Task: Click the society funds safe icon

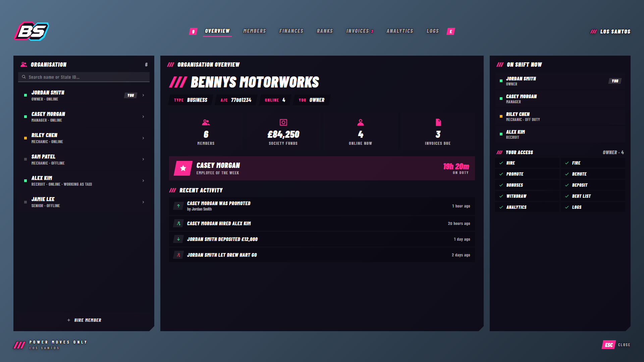Action: pos(283,122)
